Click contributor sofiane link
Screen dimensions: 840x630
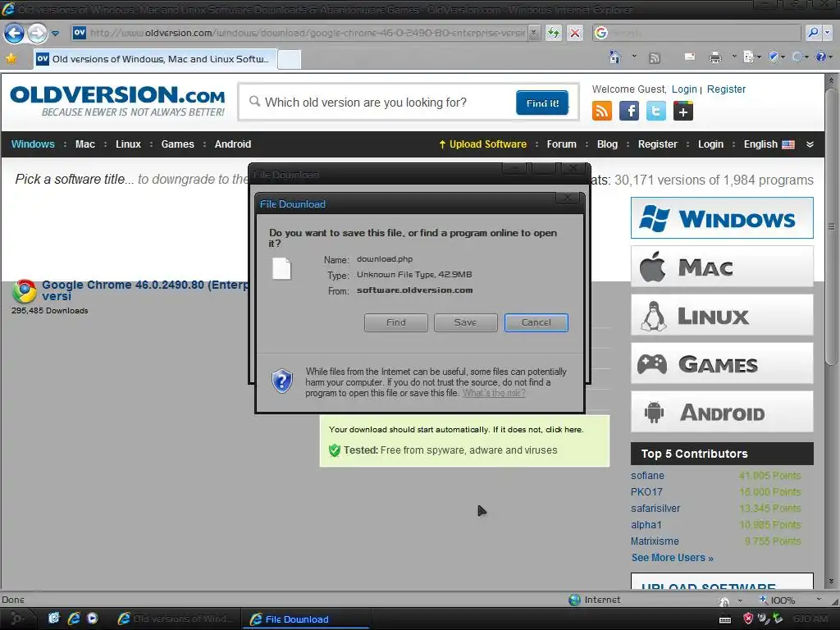[x=647, y=475]
